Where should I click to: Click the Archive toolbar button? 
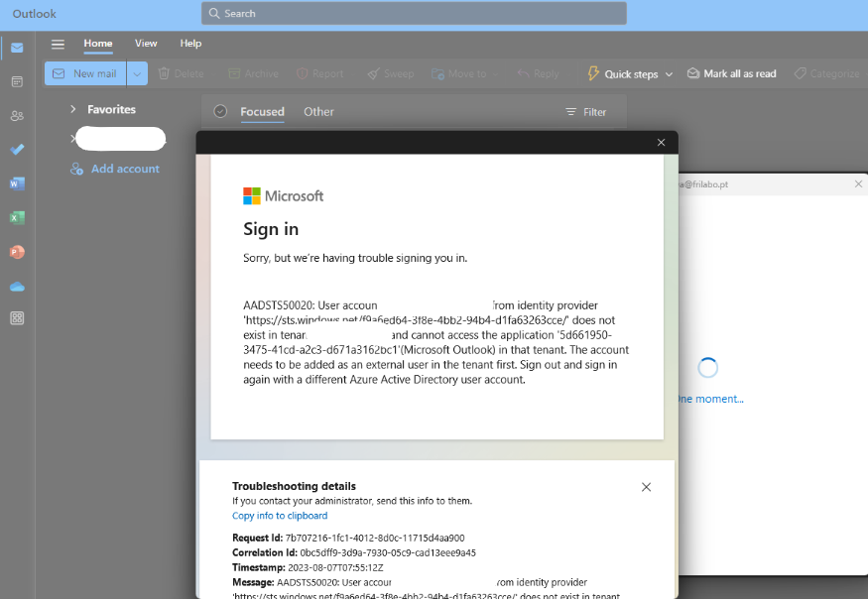(x=254, y=73)
